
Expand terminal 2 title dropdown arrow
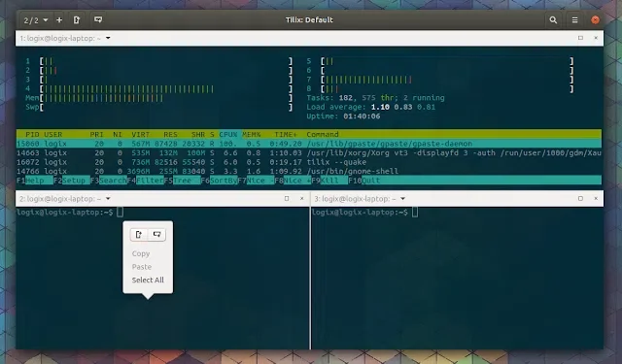pos(108,198)
